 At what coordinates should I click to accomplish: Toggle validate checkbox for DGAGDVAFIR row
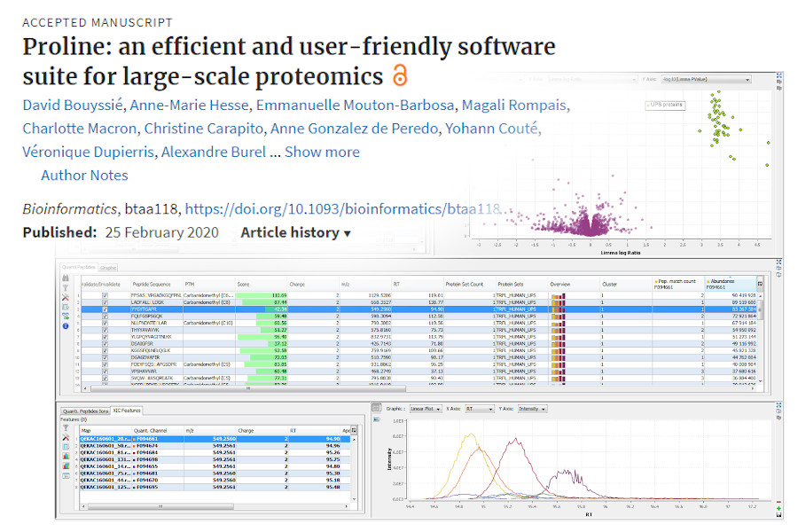click(x=105, y=357)
